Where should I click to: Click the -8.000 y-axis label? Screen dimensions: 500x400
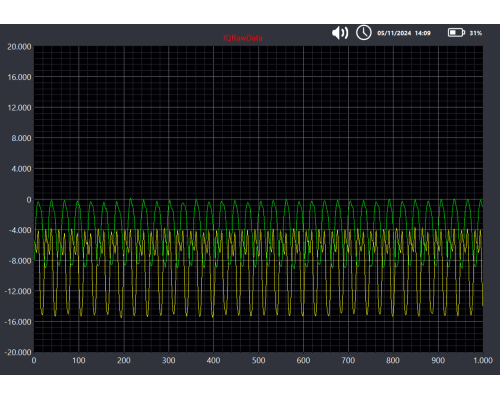[20, 261]
